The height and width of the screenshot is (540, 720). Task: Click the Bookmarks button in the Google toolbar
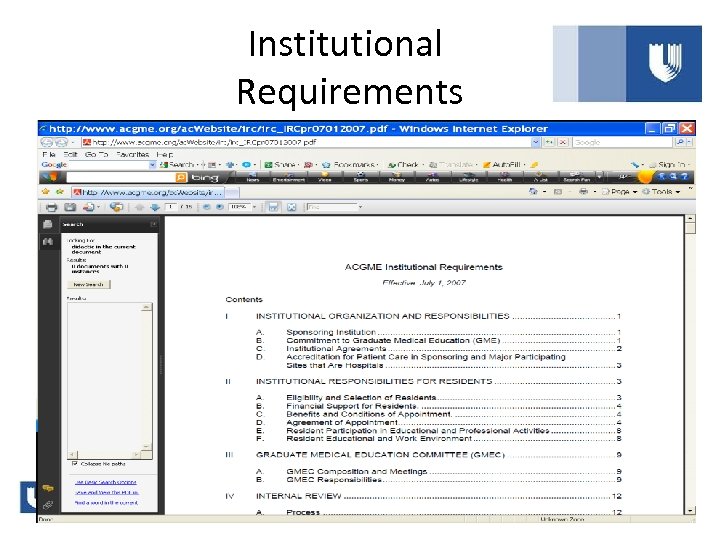pos(350,165)
